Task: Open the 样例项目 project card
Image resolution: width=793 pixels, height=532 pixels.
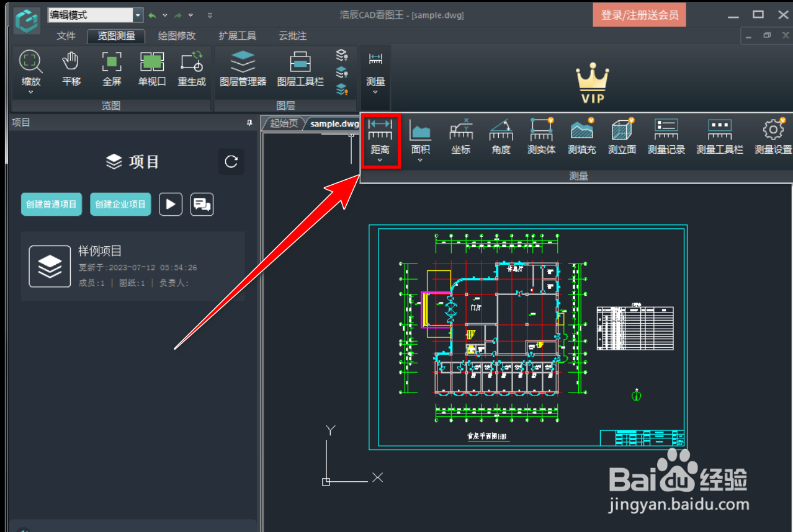Action: click(x=133, y=267)
